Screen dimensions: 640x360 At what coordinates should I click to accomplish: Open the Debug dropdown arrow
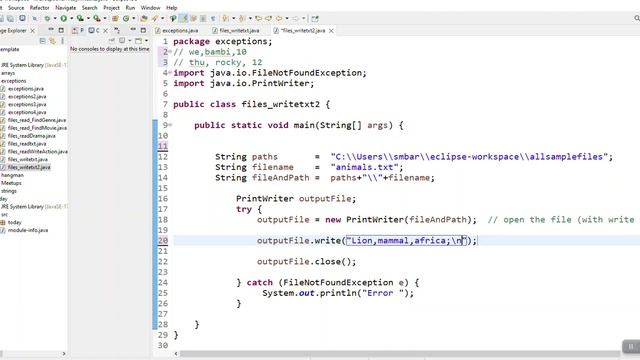pos(55,18)
